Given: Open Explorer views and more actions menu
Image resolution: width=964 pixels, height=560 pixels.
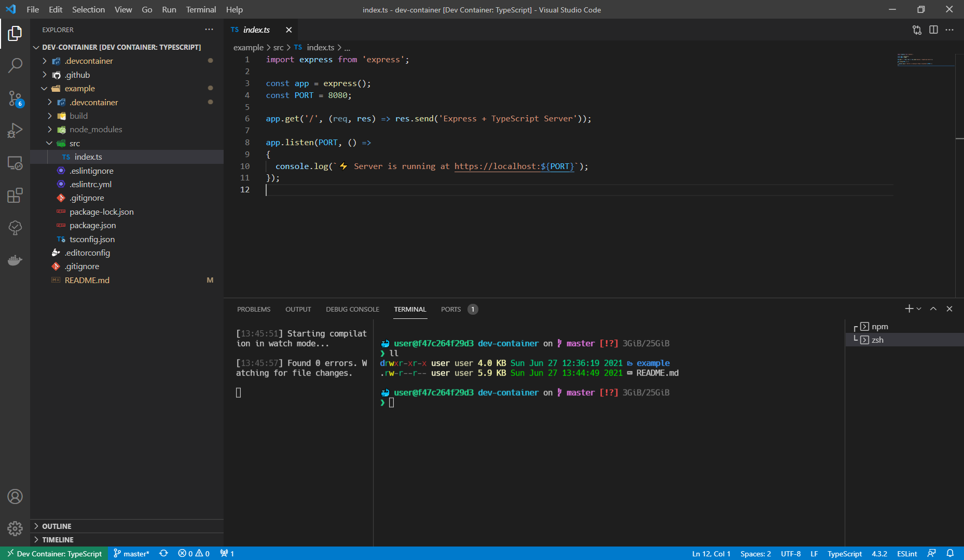Looking at the screenshot, I should pos(209,30).
